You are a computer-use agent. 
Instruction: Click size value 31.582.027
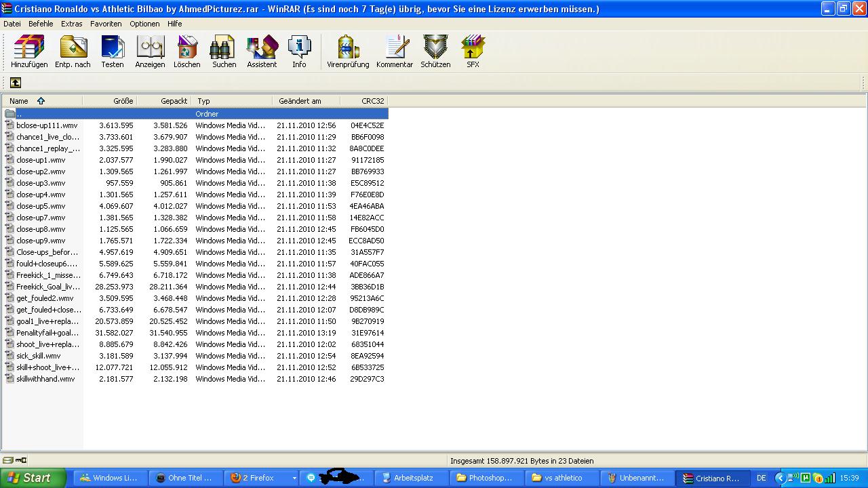click(114, 333)
